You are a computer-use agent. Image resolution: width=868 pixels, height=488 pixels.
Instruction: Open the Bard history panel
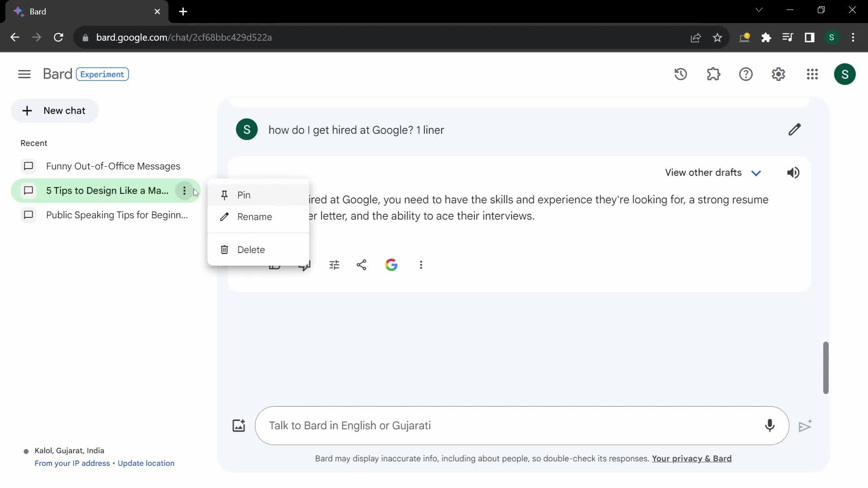681,75
